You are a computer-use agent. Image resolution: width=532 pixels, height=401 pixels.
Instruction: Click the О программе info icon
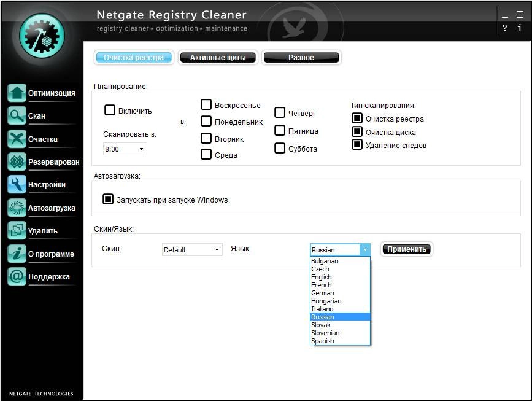tap(17, 254)
